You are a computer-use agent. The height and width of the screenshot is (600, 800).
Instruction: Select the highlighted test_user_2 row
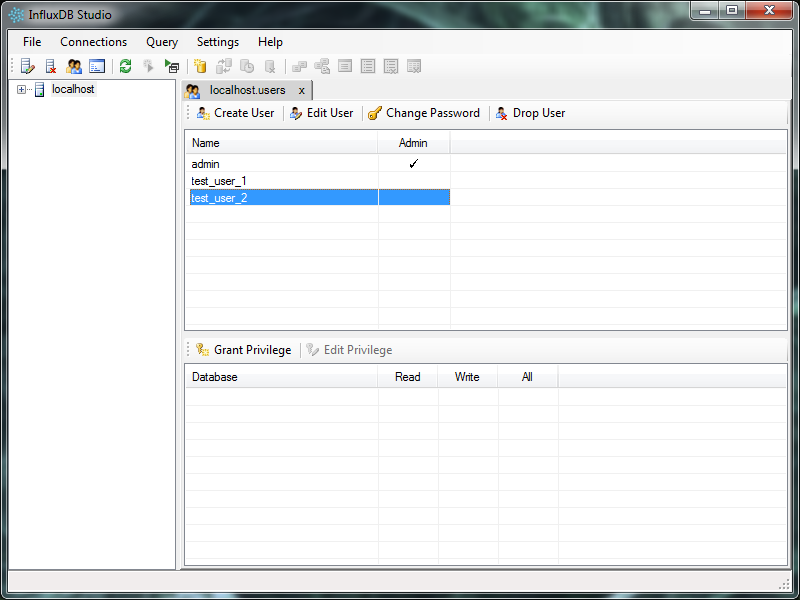point(320,197)
